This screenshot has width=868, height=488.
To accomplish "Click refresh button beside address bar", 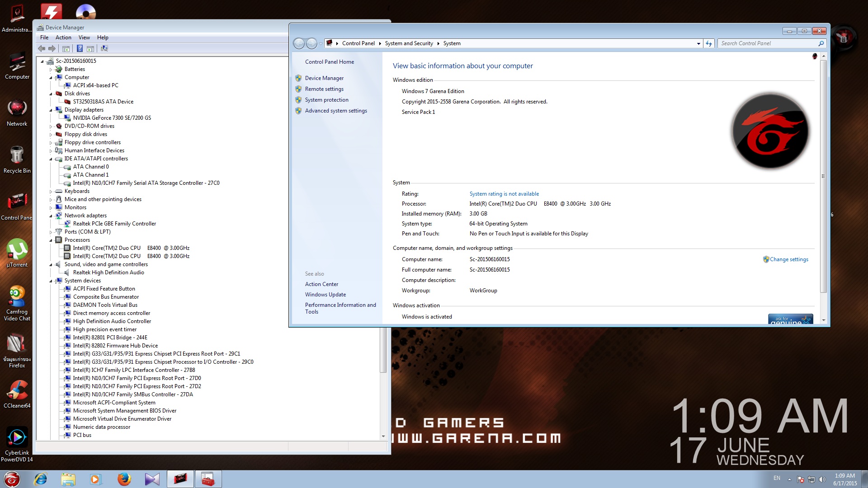I will [x=709, y=43].
